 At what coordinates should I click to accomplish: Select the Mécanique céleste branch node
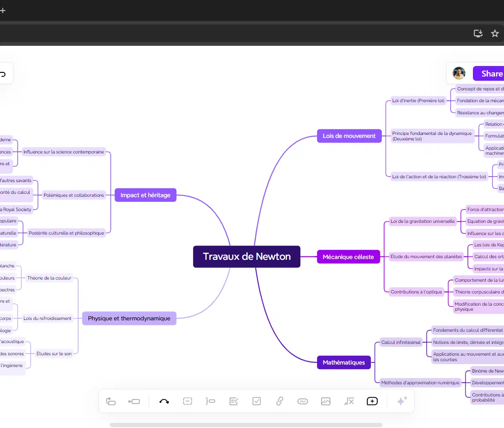(x=348, y=257)
